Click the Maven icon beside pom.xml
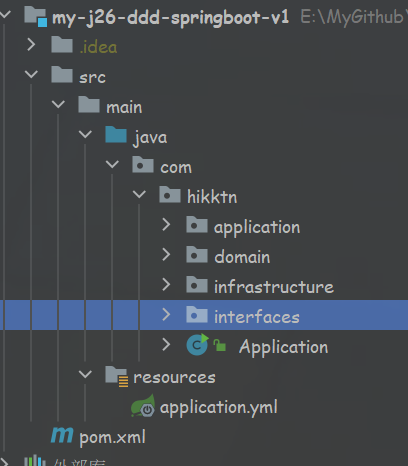This screenshot has width=408, height=466. pos(62,435)
